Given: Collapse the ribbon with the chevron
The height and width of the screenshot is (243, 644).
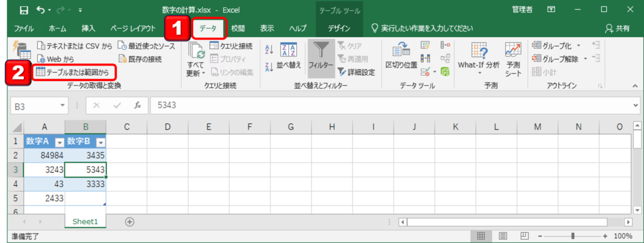Looking at the screenshot, I should click(635, 86).
